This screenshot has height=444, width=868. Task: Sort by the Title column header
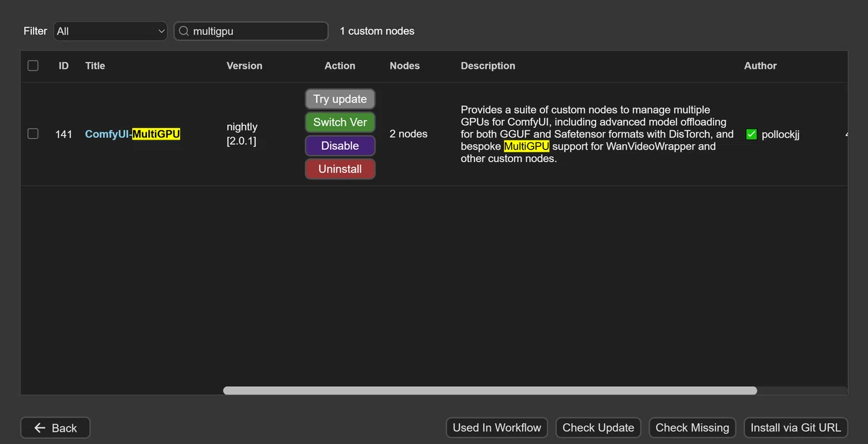click(95, 66)
